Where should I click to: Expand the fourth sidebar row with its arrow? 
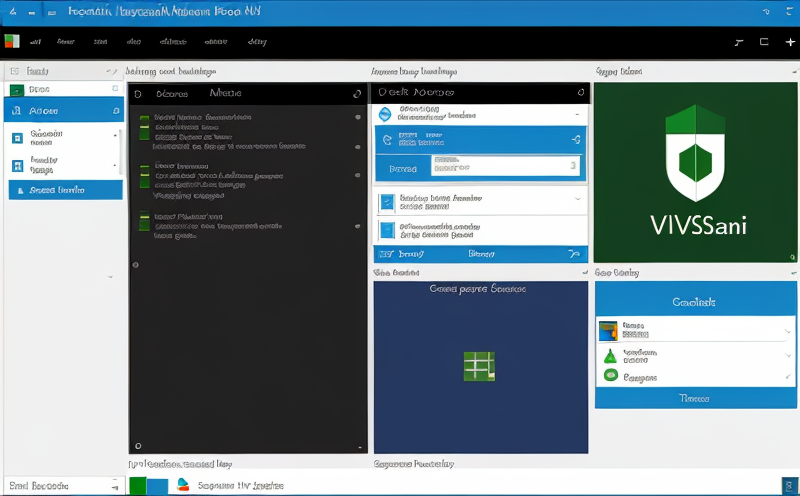tap(115, 165)
